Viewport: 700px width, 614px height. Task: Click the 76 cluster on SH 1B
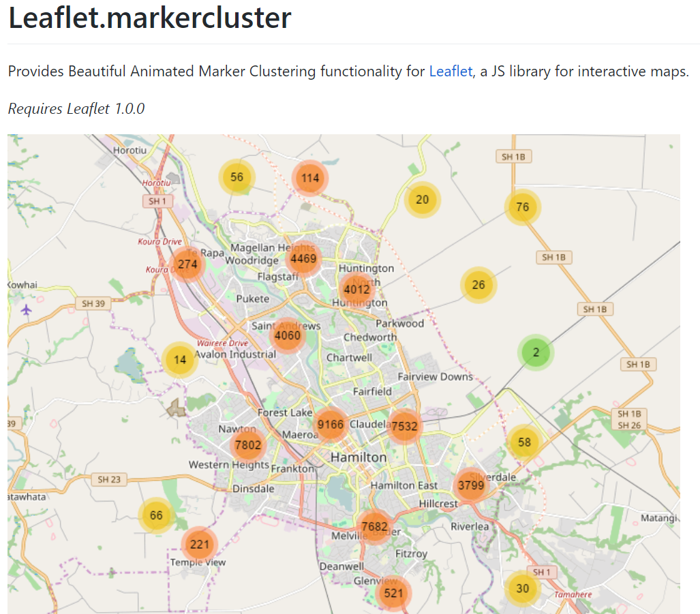522,207
